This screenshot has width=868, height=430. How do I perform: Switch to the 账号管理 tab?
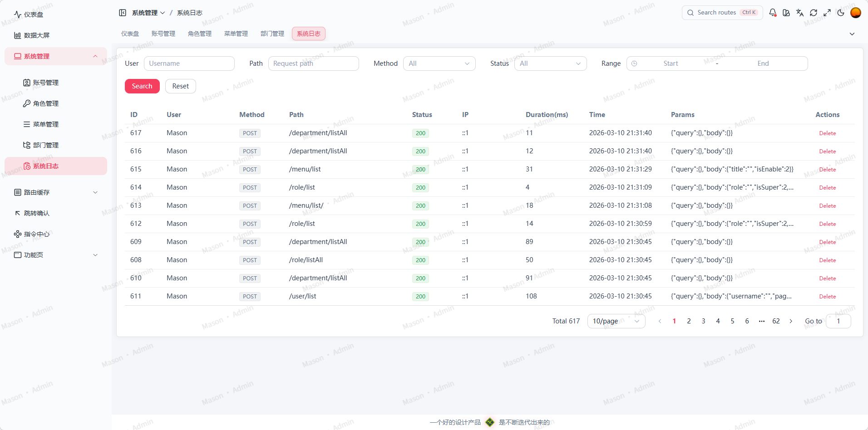[x=163, y=33]
